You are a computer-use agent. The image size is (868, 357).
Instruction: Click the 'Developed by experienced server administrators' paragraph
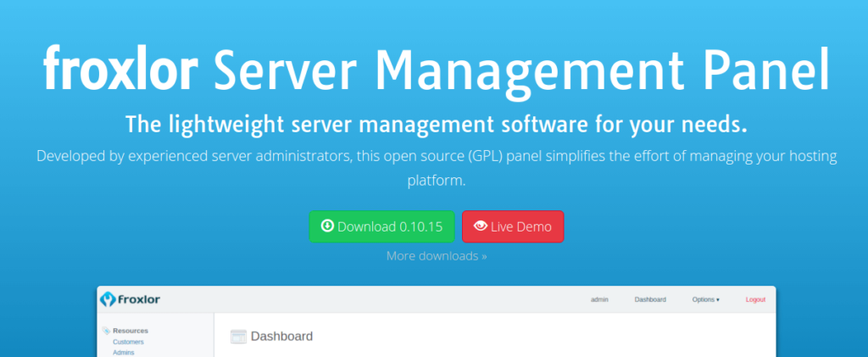pos(437,168)
